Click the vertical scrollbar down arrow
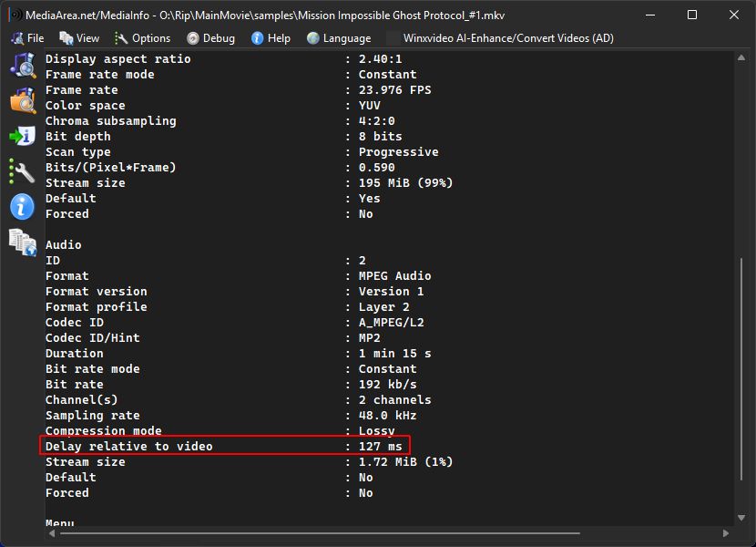The height and width of the screenshot is (547, 756). pos(741,518)
